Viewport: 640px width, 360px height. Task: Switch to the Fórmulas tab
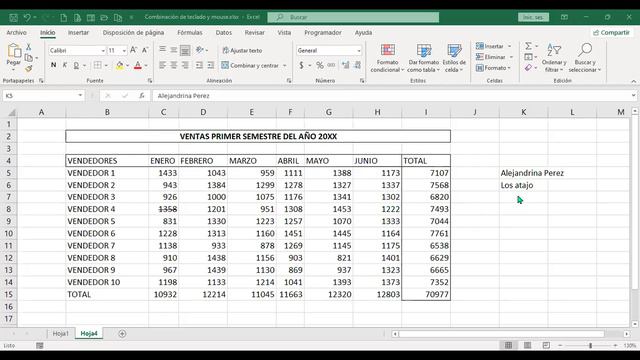(190, 32)
